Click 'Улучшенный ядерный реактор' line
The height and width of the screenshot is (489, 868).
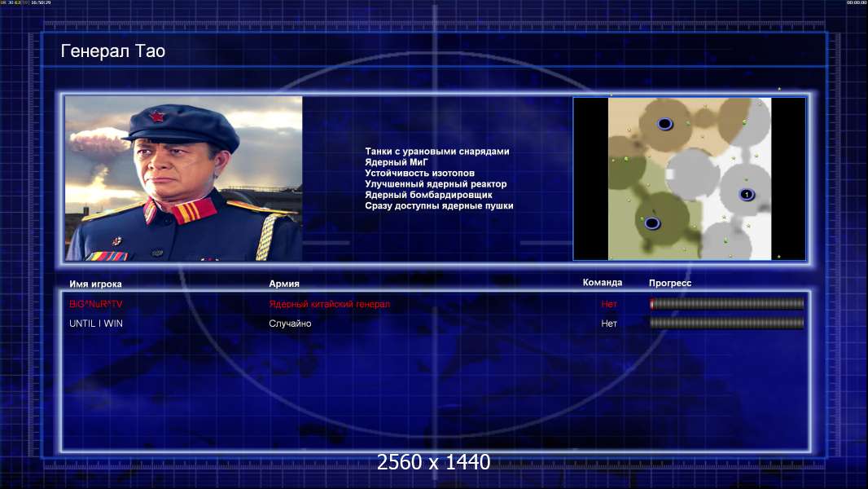coord(436,184)
